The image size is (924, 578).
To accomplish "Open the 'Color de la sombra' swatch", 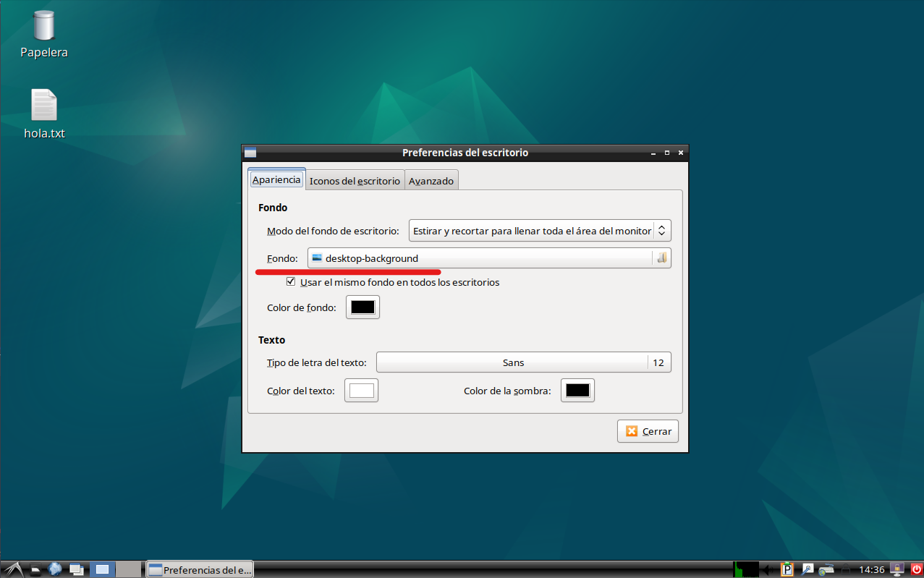I will tap(577, 391).
